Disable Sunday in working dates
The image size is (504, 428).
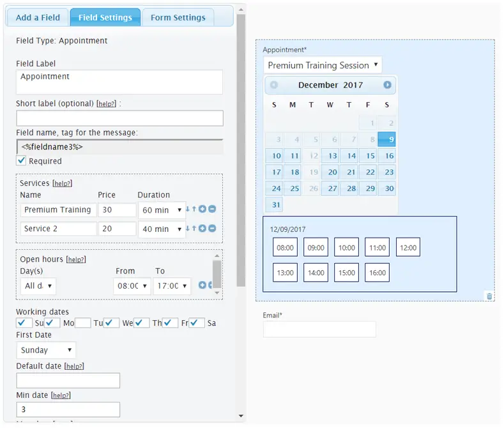[24, 323]
